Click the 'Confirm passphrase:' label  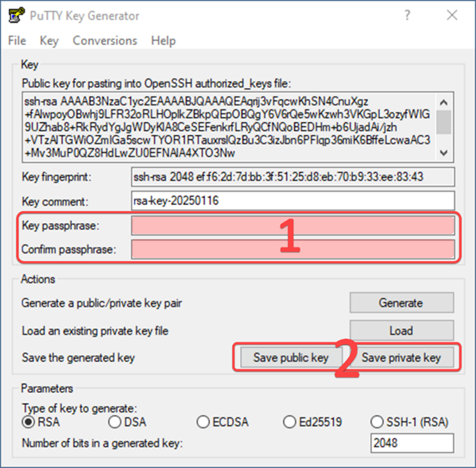[x=69, y=249]
